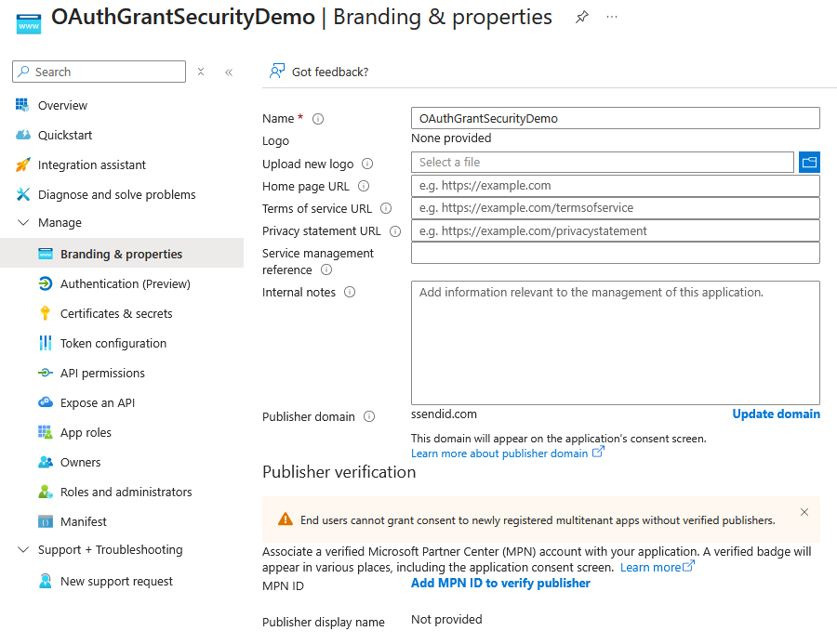This screenshot has height=644, width=837.
Task: Click Got feedback? button
Action: pyautogui.click(x=319, y=72)
